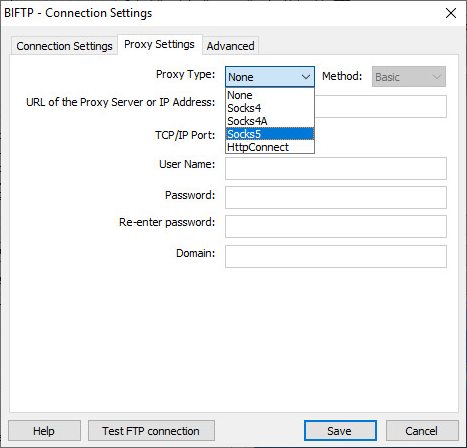Click the Domain input field
The width and height of the screenshot is (467, 448).
click(x=336, y=257)
